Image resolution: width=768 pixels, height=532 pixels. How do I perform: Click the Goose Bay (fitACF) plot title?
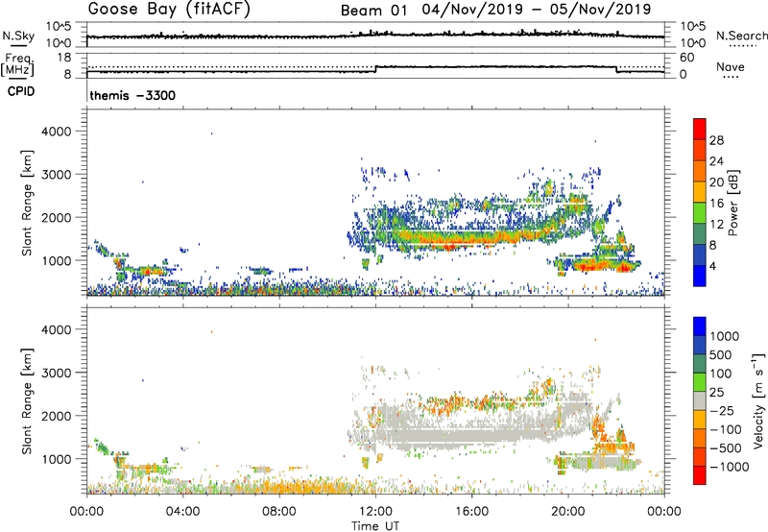click(x=169, y=9)
